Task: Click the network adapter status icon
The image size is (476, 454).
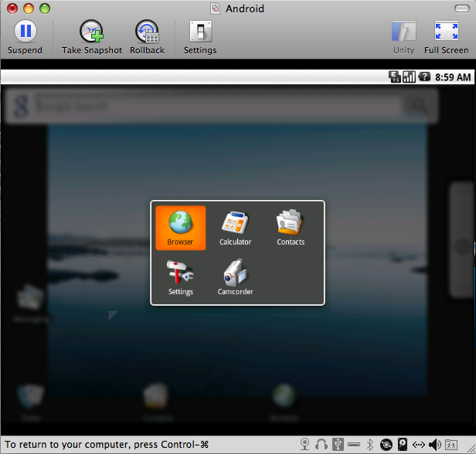Action: click(x=419, y=445)
